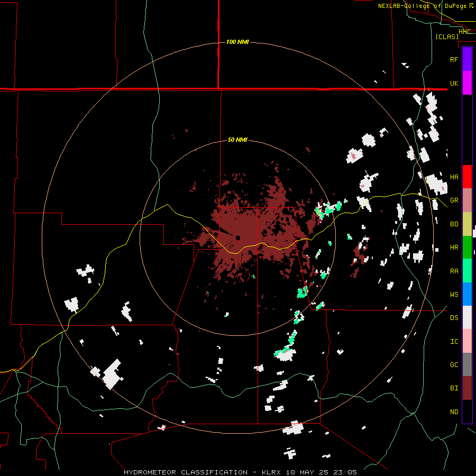Click the UK legend label
This screenshot has height=476, width=476.
(454, 83)
